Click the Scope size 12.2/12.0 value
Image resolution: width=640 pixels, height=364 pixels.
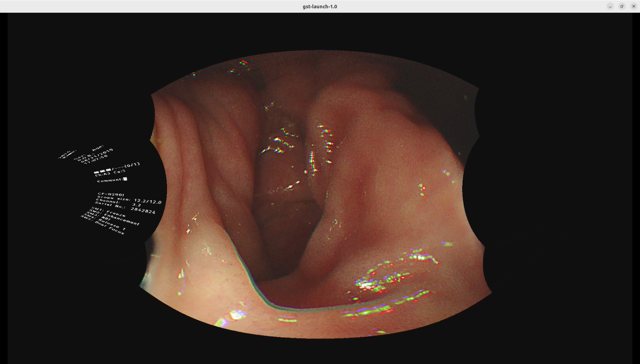[148, 201]
